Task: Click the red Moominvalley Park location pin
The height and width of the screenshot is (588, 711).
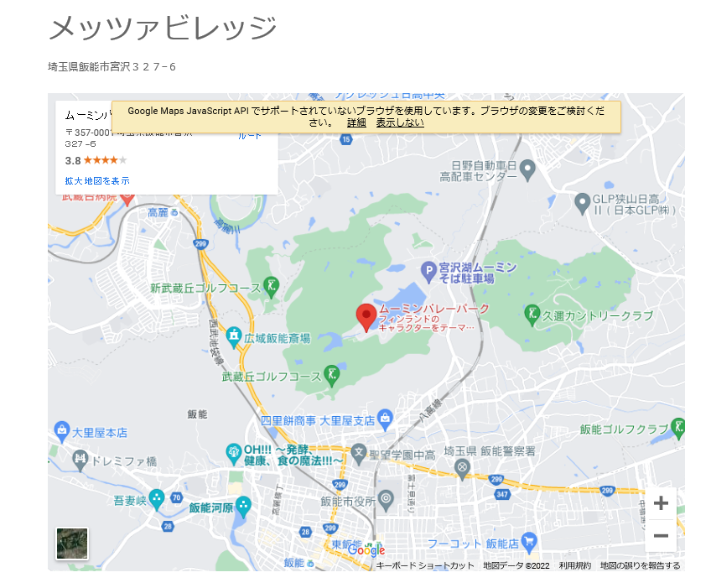Action: 366,316
